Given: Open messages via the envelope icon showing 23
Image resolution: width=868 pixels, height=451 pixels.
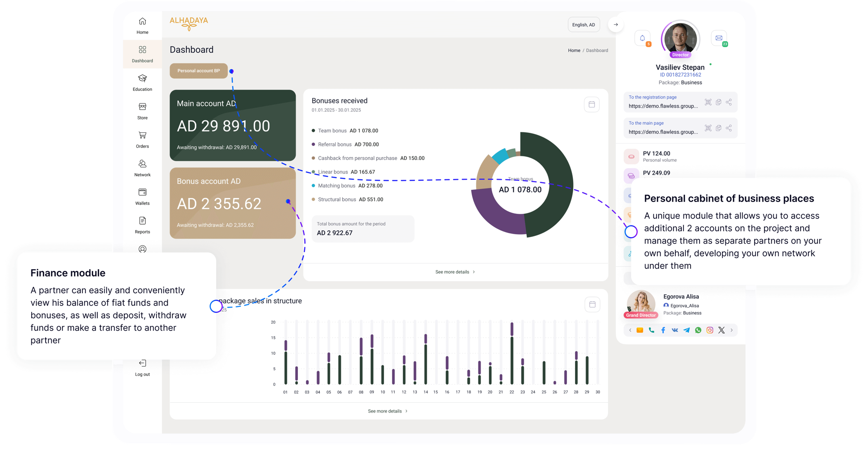Looking at the screenshot, I should coord(719,38).
